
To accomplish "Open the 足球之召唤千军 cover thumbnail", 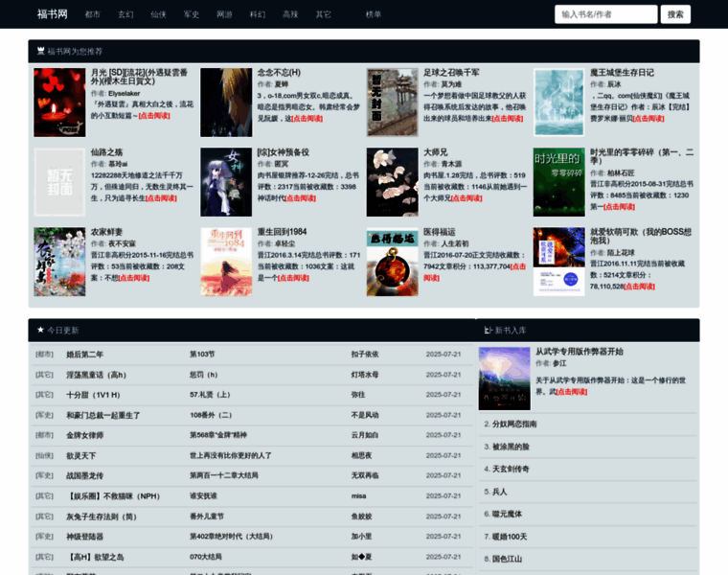I will pyautogui.click(x=393, y=103).
